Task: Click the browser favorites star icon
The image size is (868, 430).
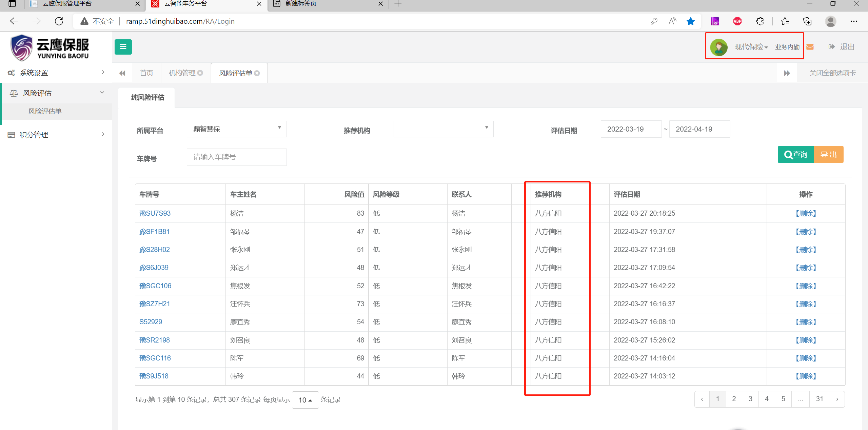Action: 690,21
